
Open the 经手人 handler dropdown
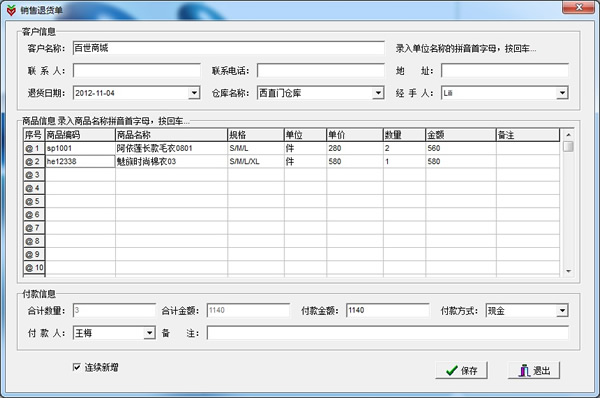(562, 93)
